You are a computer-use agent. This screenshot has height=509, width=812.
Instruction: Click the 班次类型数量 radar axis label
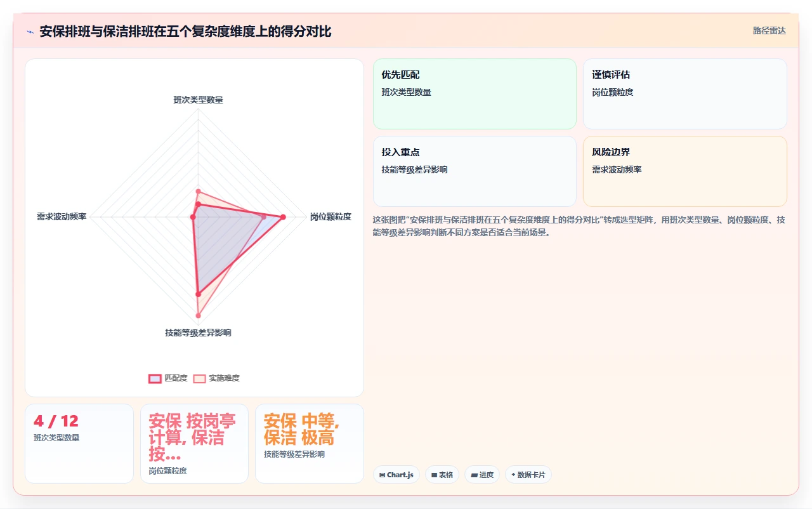(198, 100)
